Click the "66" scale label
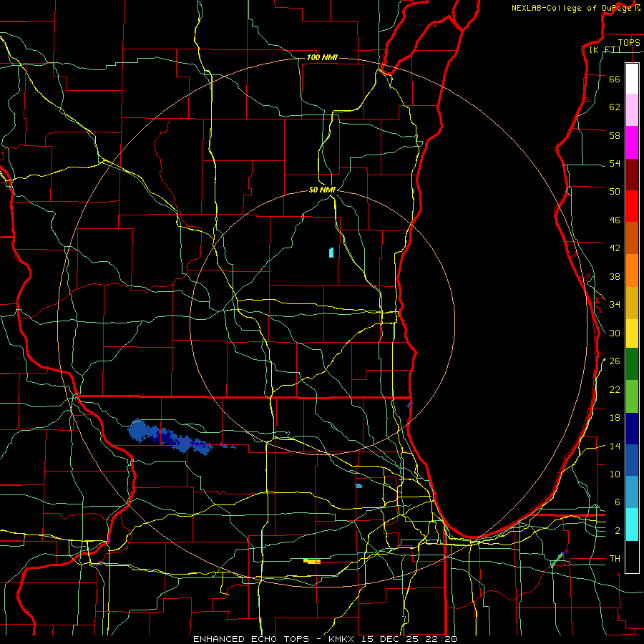 pos(615,79)
